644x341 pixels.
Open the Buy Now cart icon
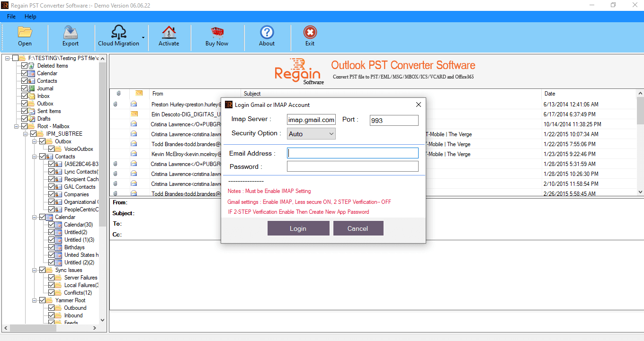[217, 32]
